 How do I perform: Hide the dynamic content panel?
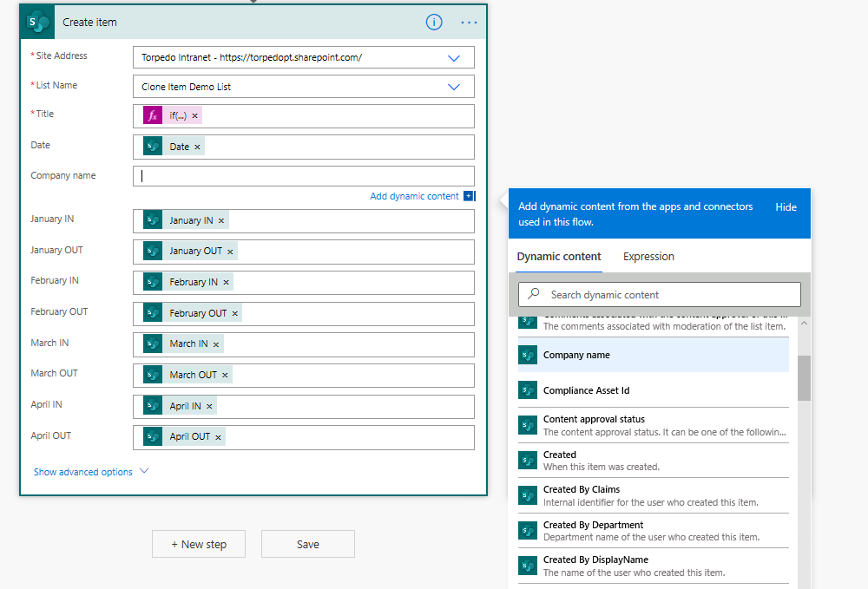[786, 207]
